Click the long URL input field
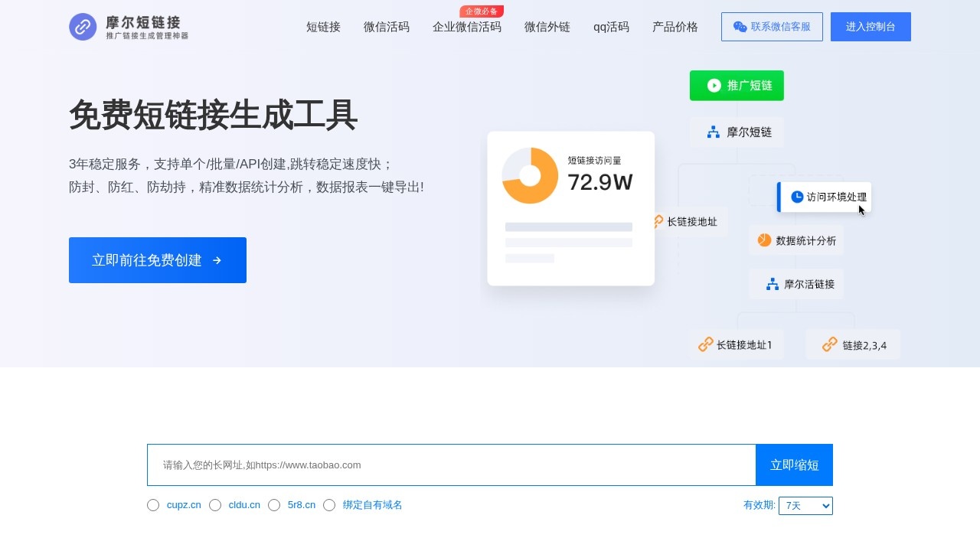 pos(450,465)
